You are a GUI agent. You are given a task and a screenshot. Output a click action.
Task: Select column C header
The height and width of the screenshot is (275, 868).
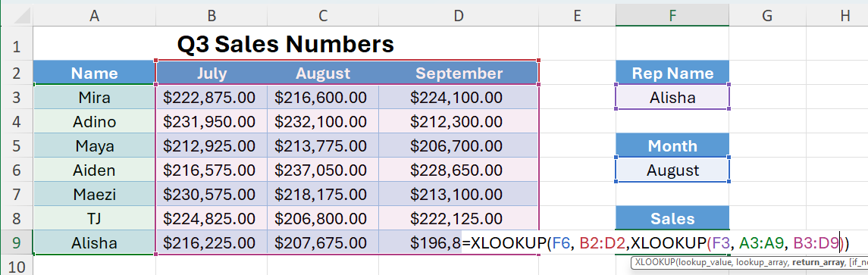(x=323, y=16)
